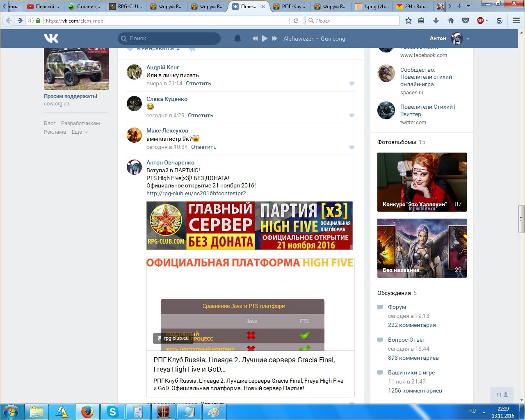
Task: Open the VK notifications bell
Action: (237, 38)
